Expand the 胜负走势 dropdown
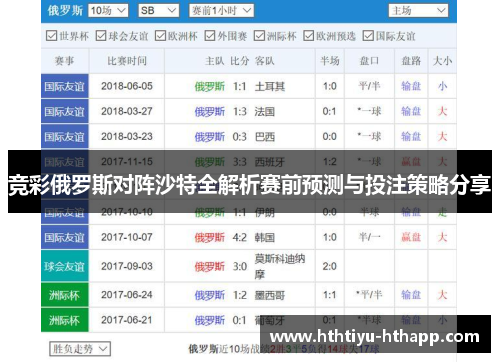Viewport: 500px width, 362px height. 80,349
